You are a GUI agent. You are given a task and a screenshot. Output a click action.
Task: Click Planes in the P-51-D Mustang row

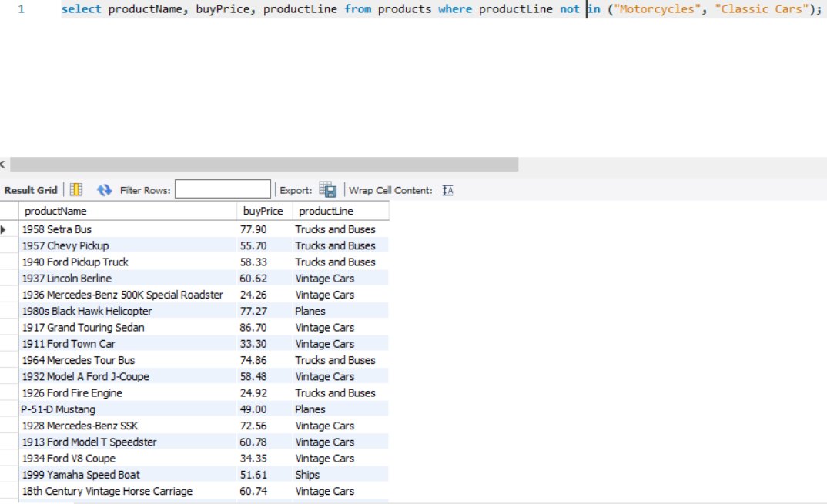(x=340, y=409)
